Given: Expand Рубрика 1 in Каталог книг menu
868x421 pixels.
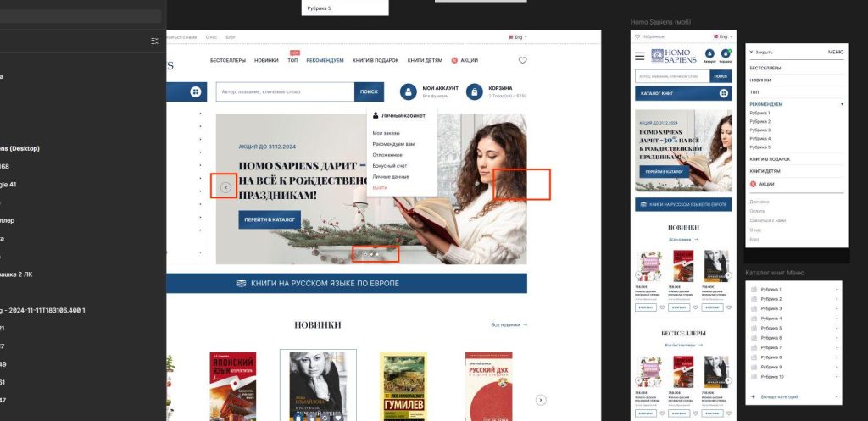Looking at the screenshot, I should (x=837, y=290).
